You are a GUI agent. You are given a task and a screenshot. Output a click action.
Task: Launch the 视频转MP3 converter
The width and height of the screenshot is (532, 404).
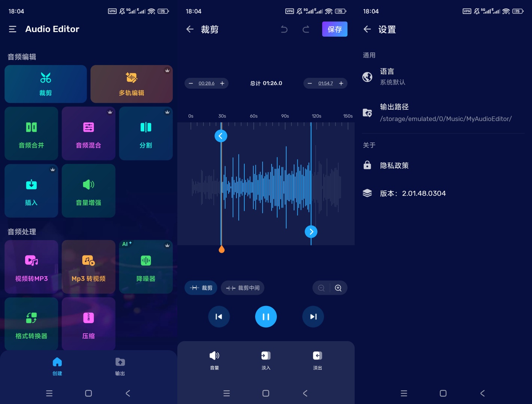31,267
